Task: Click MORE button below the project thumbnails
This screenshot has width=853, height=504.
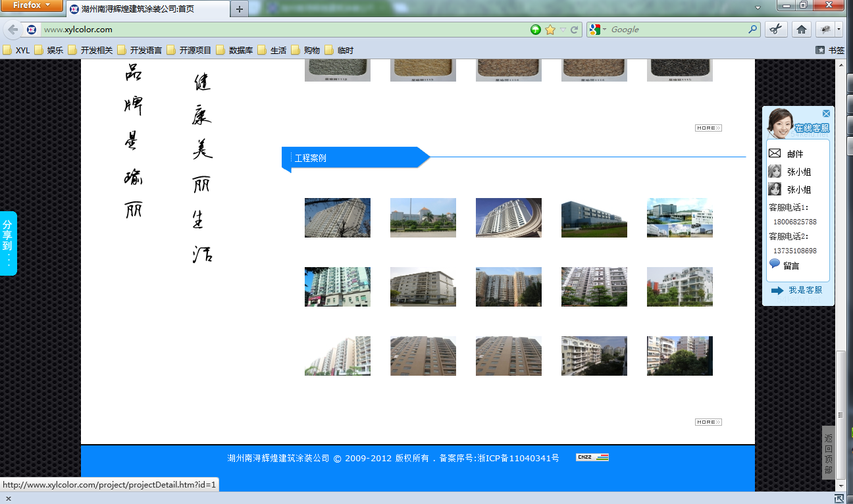Action: coord(708,422)
